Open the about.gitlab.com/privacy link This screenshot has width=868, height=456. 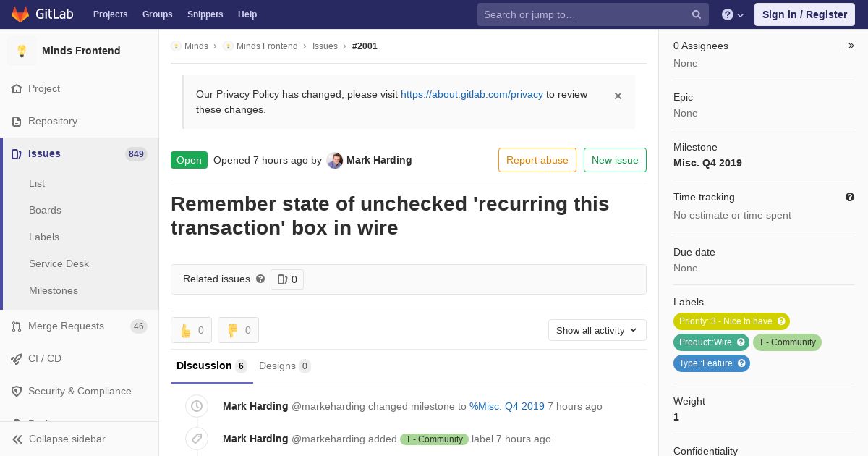pos(472,95)
